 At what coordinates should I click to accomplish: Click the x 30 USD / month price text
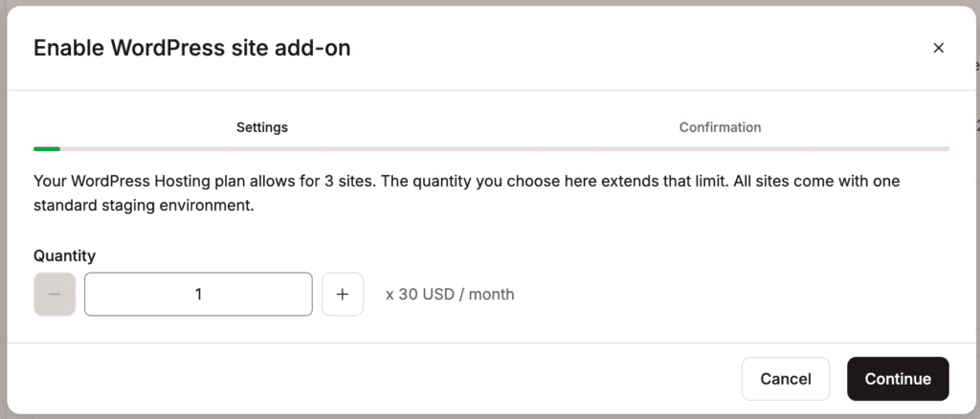pos(450,294)
